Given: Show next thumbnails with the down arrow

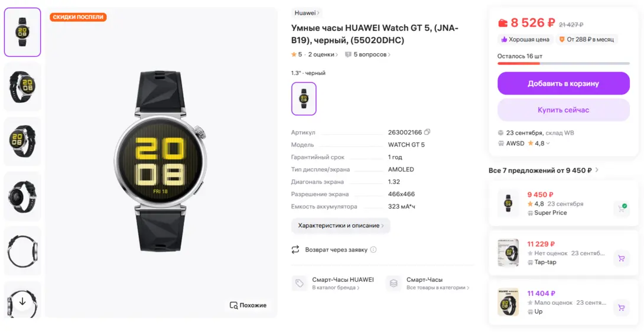Looking at the screenshot, I should point(22,301).
